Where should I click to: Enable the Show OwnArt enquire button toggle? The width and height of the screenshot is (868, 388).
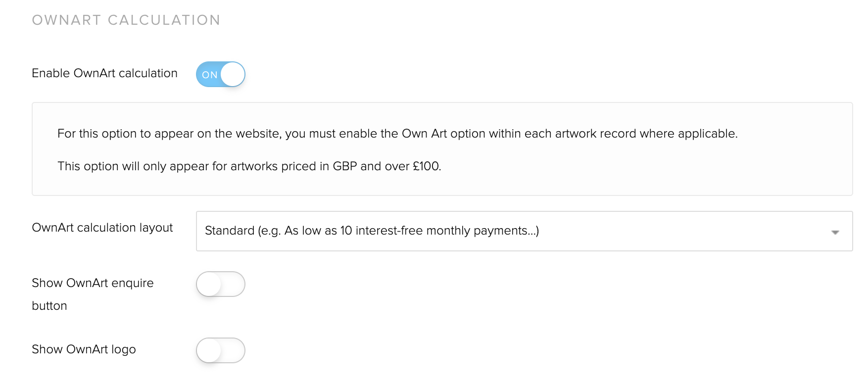pos(221,284)
